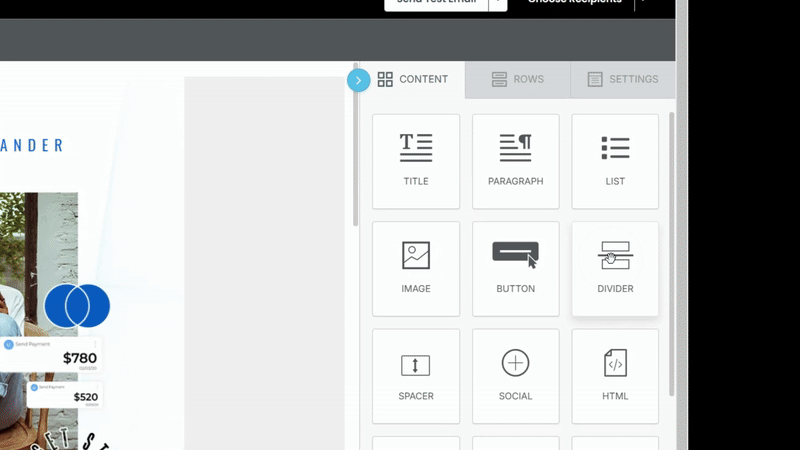The image size is (800, 450).
Task: Select the Divider content block
Action: coord(615,268)
